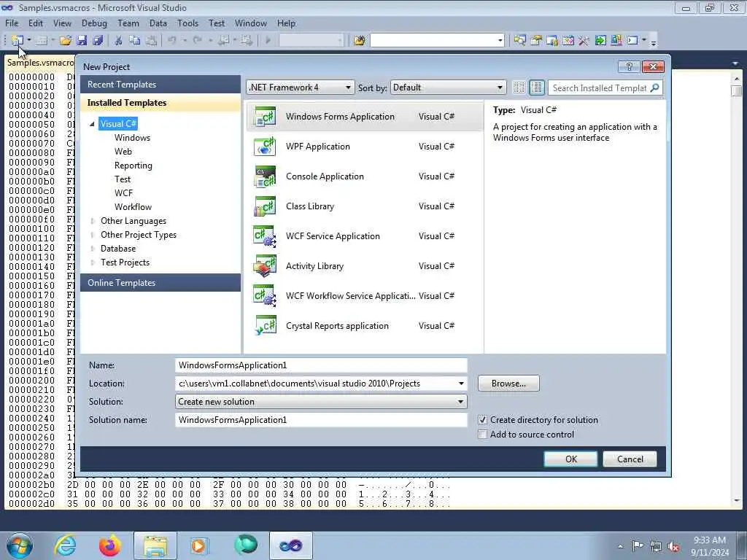
Task: Click the volume icon in system tray
Action: click(673, 546)
